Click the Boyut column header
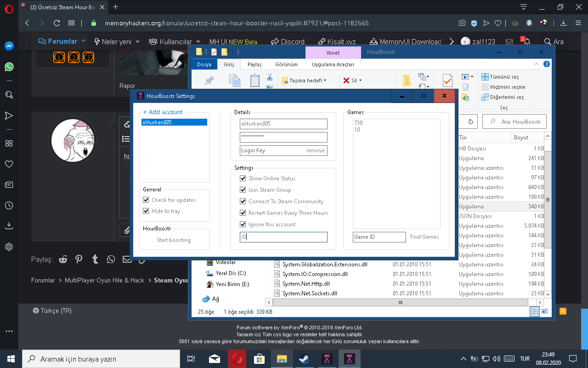This screenshot has width=588, height=368. click(x=528, y=138)
